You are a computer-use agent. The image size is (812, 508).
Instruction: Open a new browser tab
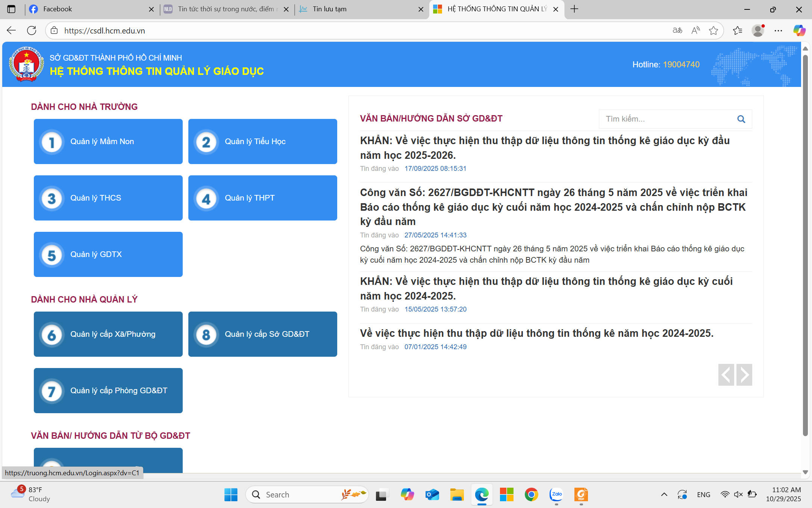coord(574,9)
